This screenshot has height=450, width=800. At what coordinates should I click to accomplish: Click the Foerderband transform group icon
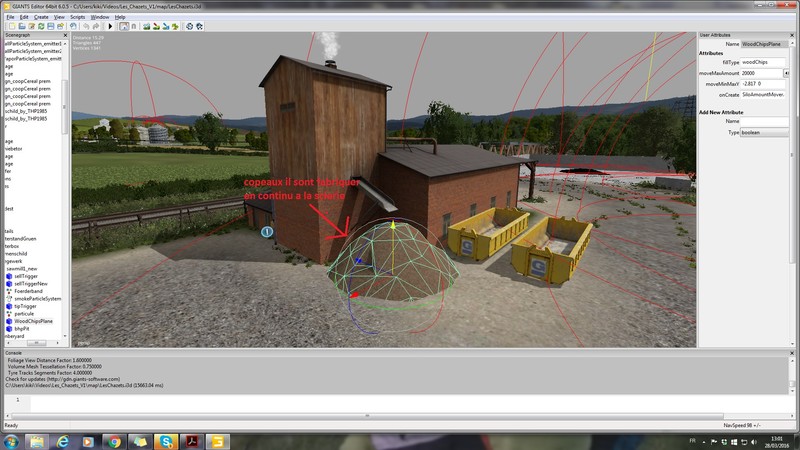pyautogui.click(x=9, y=291)
